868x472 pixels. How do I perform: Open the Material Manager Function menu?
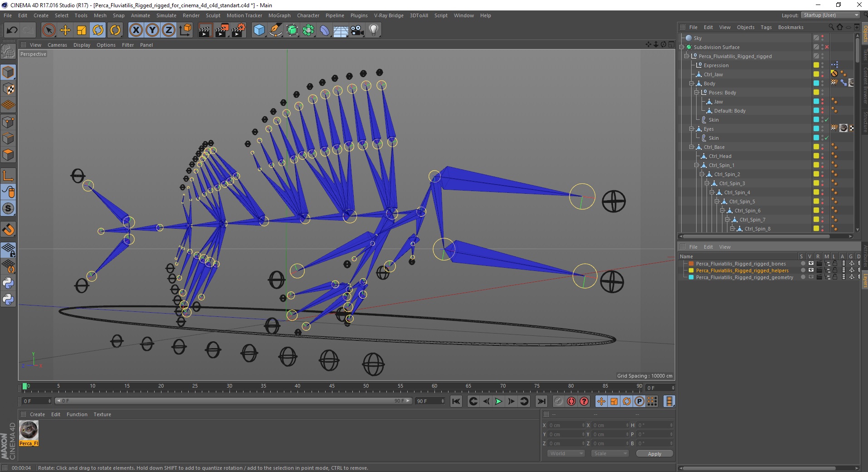pyautogui.click(x=77, y=414)
